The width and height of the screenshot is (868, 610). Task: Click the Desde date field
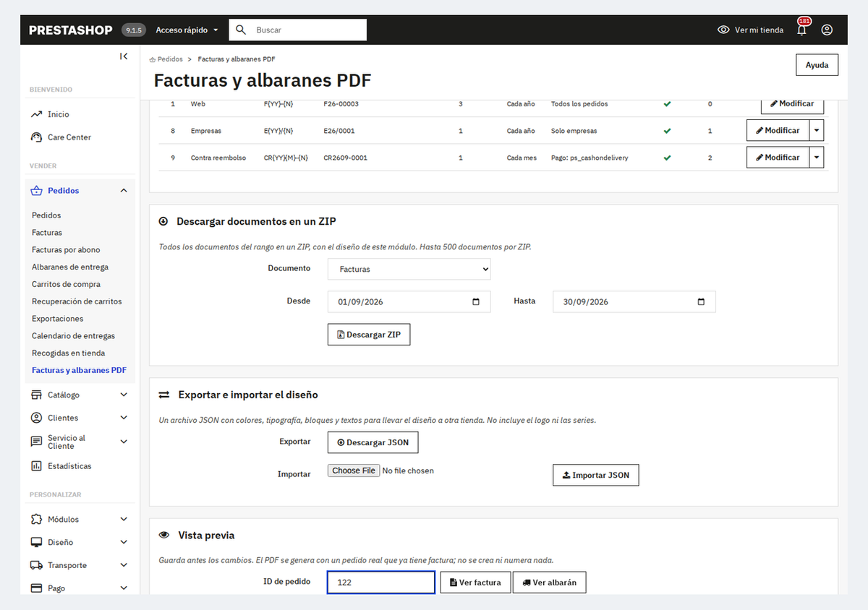[409, 302]
